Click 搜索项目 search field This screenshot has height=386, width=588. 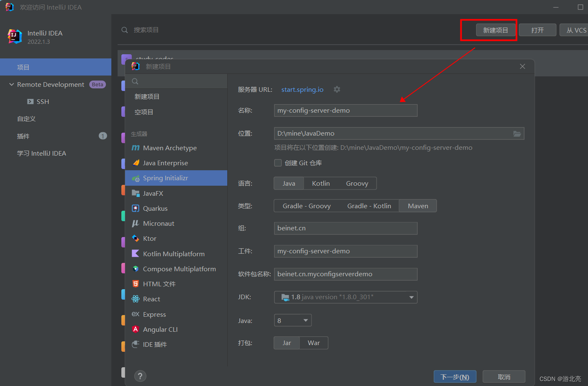(x=146, y=30)
